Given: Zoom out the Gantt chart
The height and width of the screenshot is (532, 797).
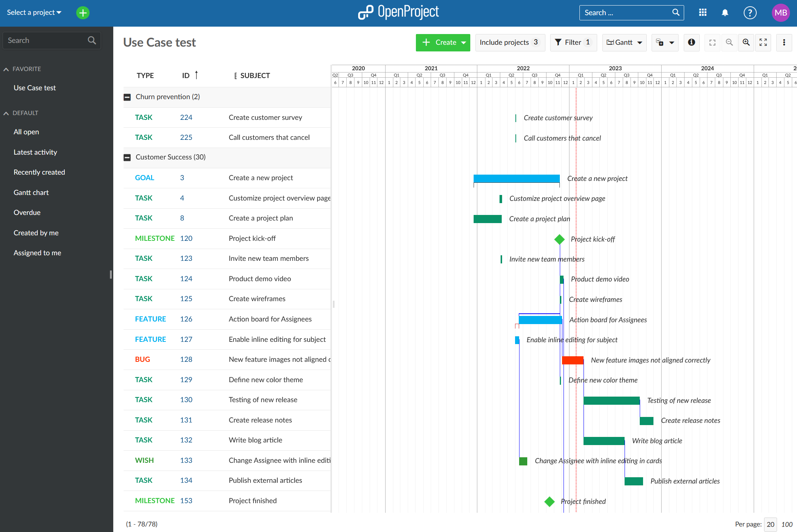Looking at the screenshot, I should click(729, 43).
